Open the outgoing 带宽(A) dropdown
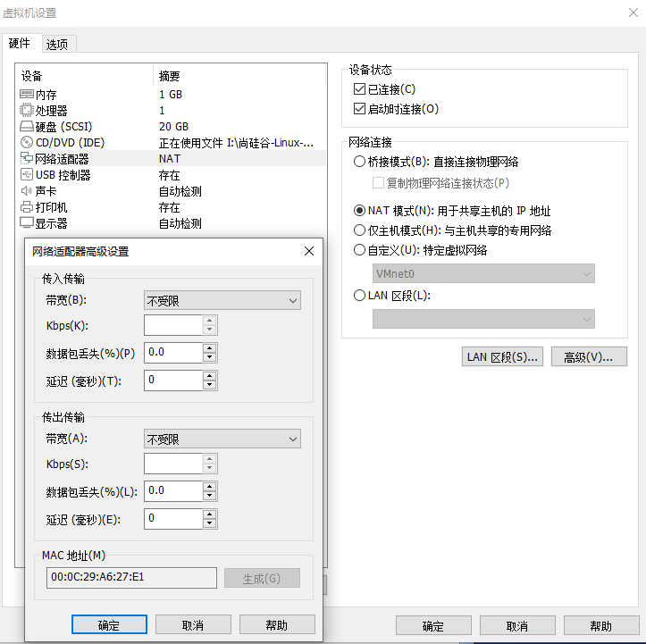This screenshot has height=644, width=646. coord(222,439)
